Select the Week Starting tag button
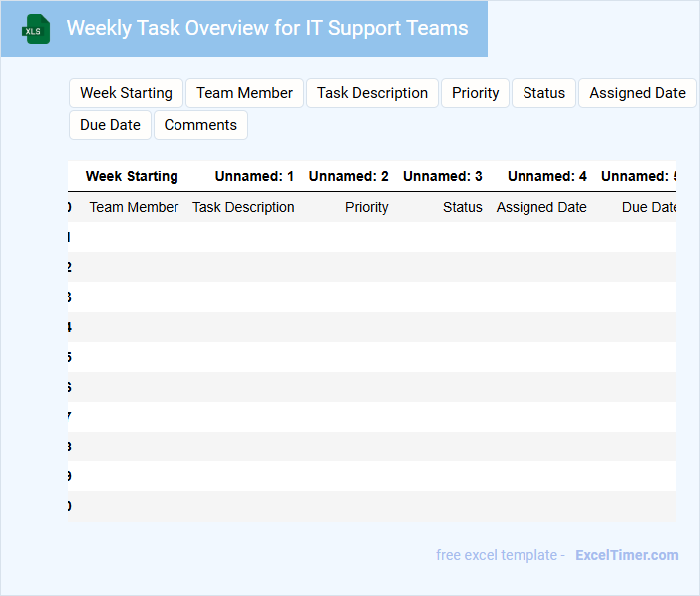This screenshot has width=700, height=596. (x=126, y=93)
